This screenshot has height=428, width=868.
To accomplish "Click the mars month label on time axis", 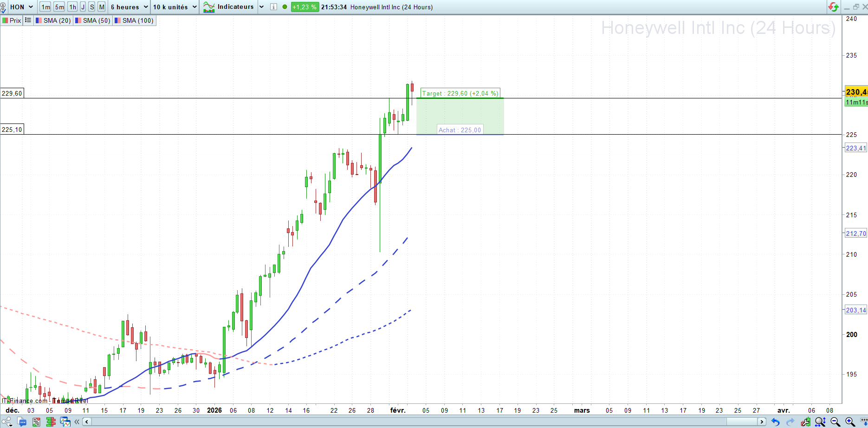I will (x=582, y=410).
